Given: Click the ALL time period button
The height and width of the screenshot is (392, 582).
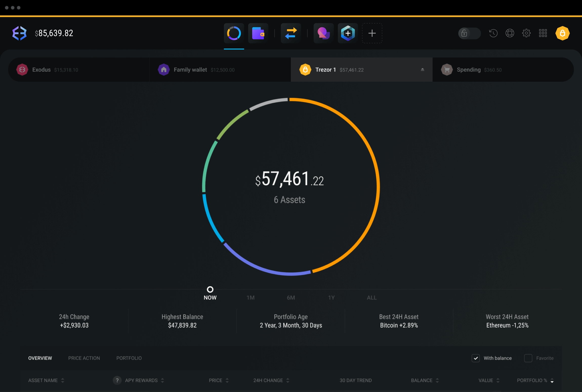Looking at the screenshot, I should (371, 298).
